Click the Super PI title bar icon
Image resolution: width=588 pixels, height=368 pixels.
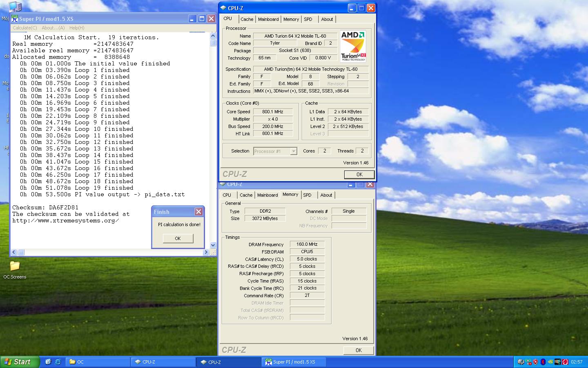[15, 18]
